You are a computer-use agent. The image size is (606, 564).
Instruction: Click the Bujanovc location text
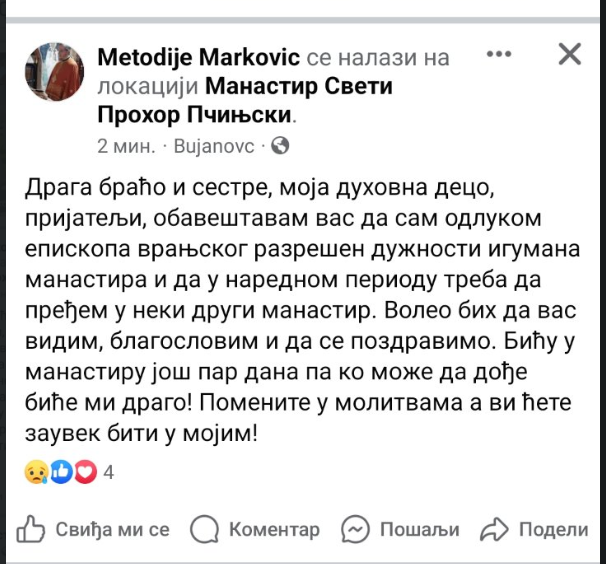point(214,146)
